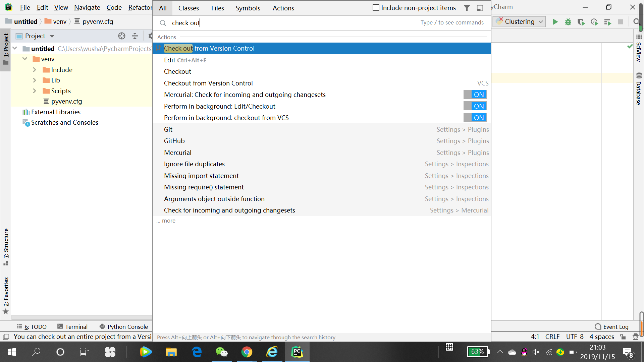Screen dimensions: 644x362
Task: Expand the Scripts folder
Action: pyautogui.click(x=35, y=91)
